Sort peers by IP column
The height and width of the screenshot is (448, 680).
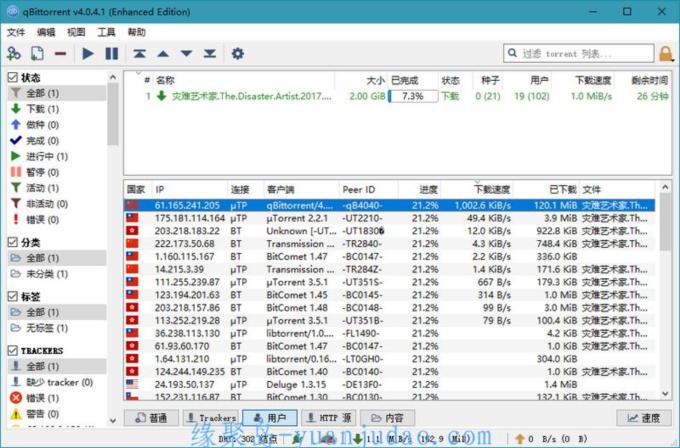pos(189,190)
